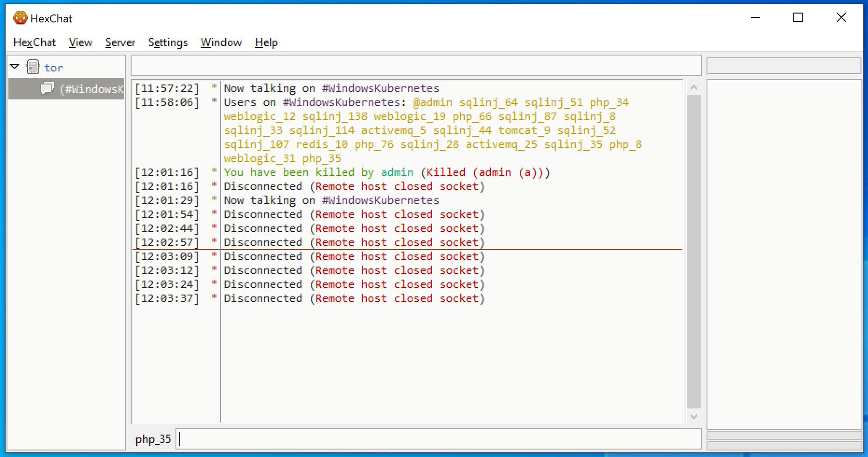
Task: Click the nick php_76
Action: [374, 144]
